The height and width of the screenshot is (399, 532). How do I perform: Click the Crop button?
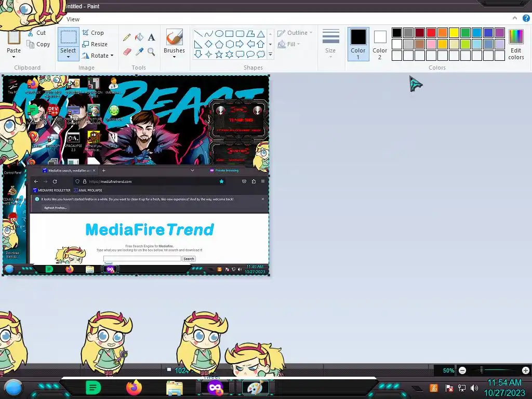(93, 33)
